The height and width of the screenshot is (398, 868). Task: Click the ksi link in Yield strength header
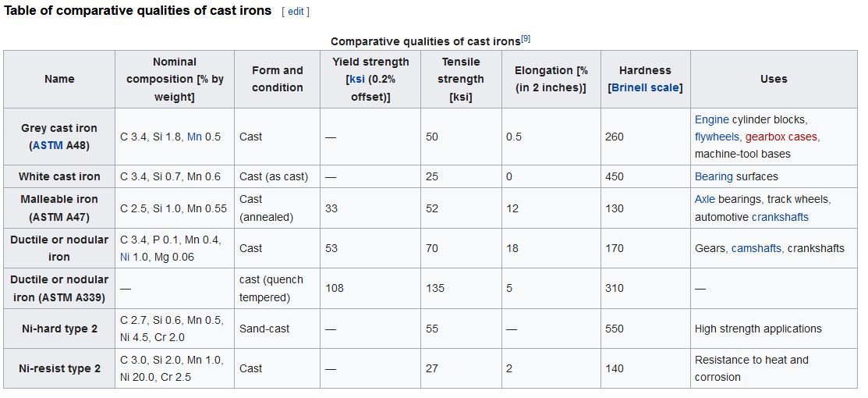[356, 79]
